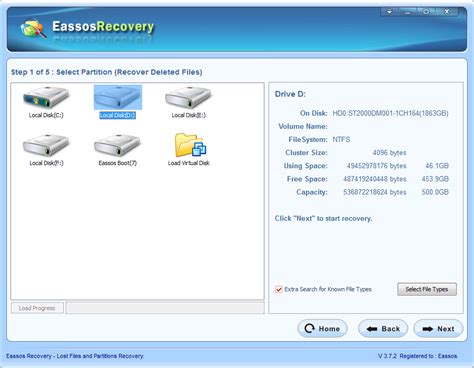Go Back to the previous step
This screenshot has height=368, width=474.
[383, 329]
